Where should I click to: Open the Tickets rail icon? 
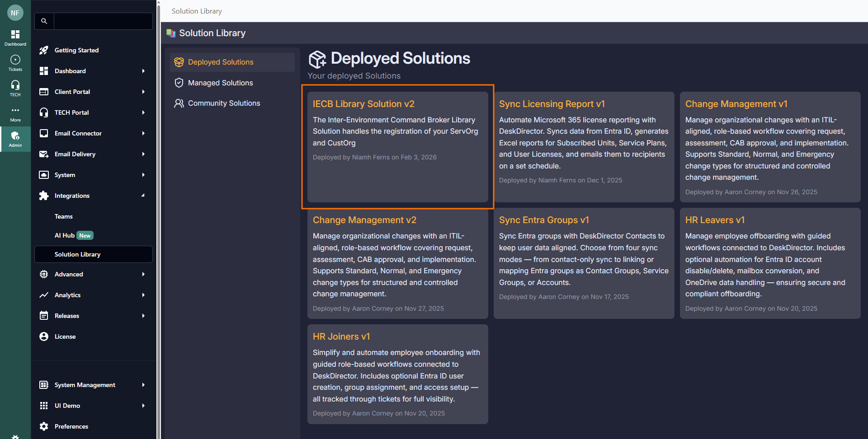[x=15, y=63]
